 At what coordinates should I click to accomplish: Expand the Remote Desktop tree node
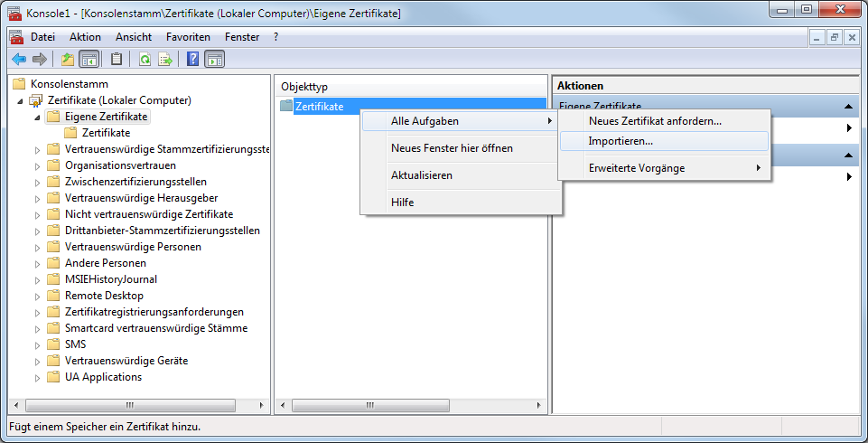(38, 296)
